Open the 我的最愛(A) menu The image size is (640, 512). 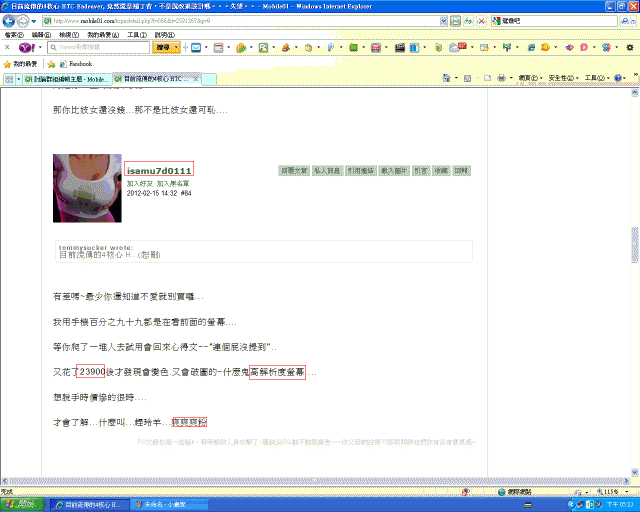pos(103,35)
